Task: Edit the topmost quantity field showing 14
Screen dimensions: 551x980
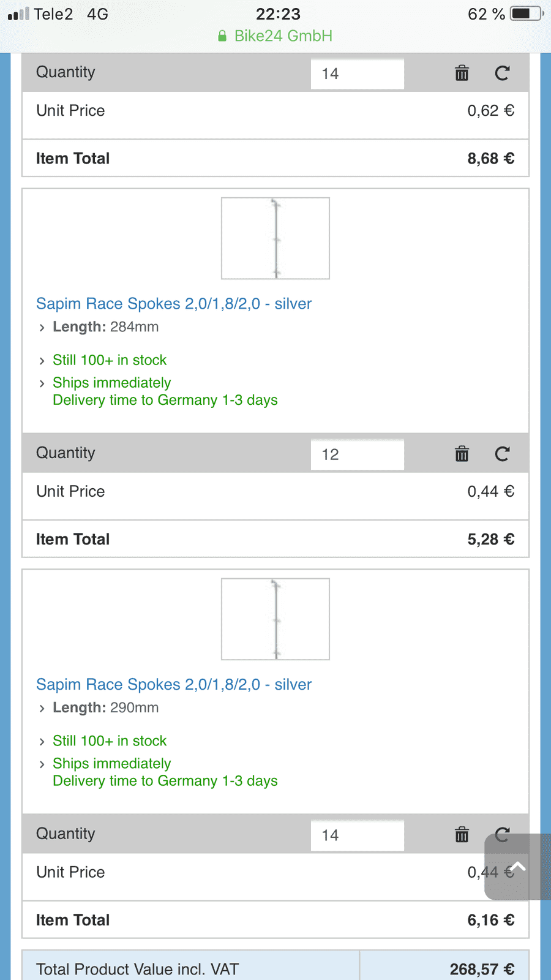Action: tap(358, 73)
